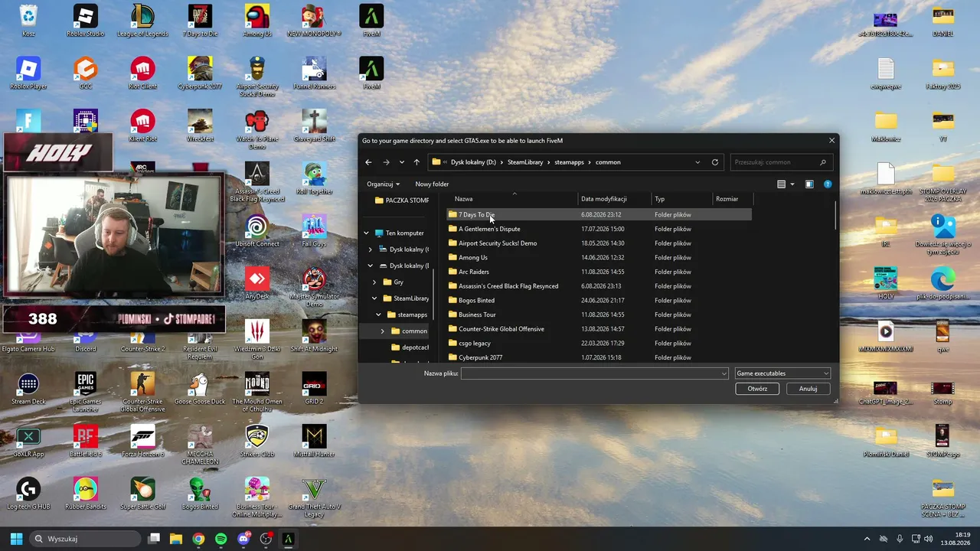The width and height of the screenshot is (980, 551).
Task: Toggle the preview pane in file dialog
Action: pos(809,184)
